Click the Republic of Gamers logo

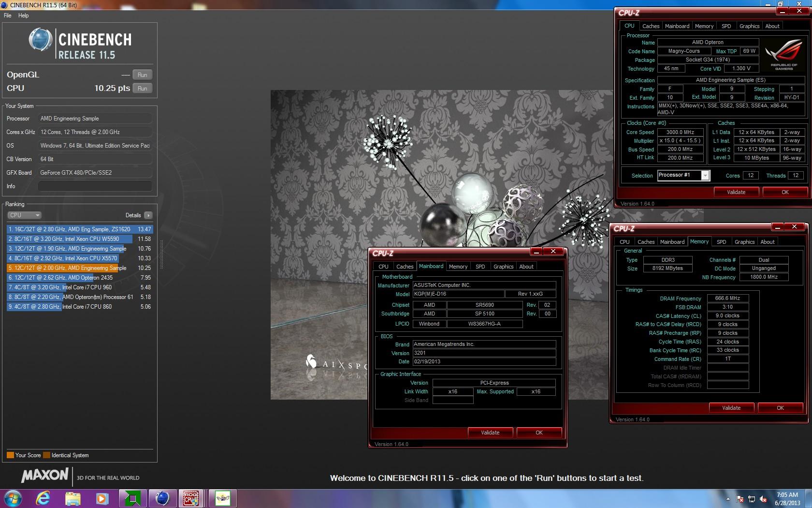tap(783, 55)
